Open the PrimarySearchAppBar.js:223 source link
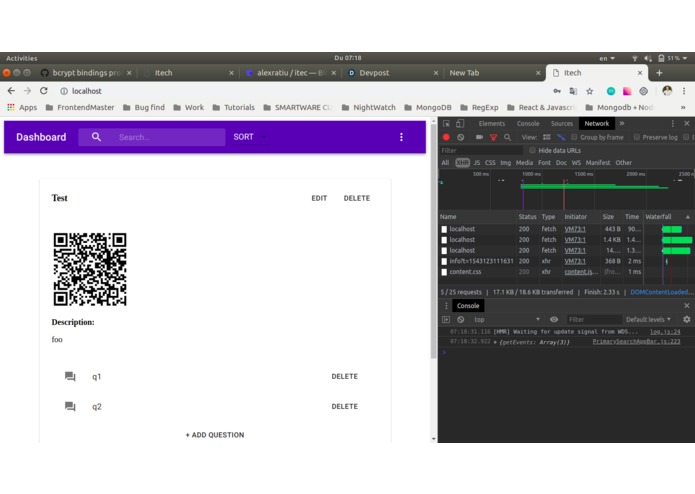695x494 pixels. pos(636,342)
